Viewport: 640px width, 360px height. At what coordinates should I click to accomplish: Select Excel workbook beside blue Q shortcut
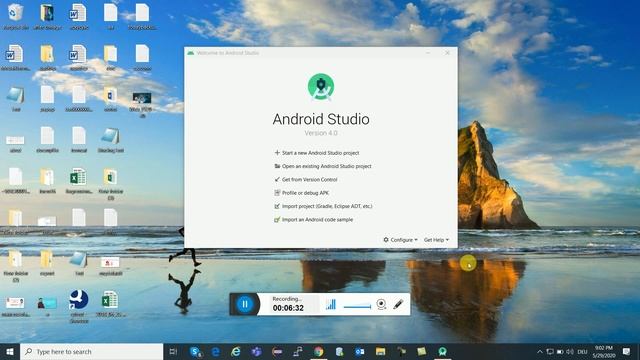110,304
